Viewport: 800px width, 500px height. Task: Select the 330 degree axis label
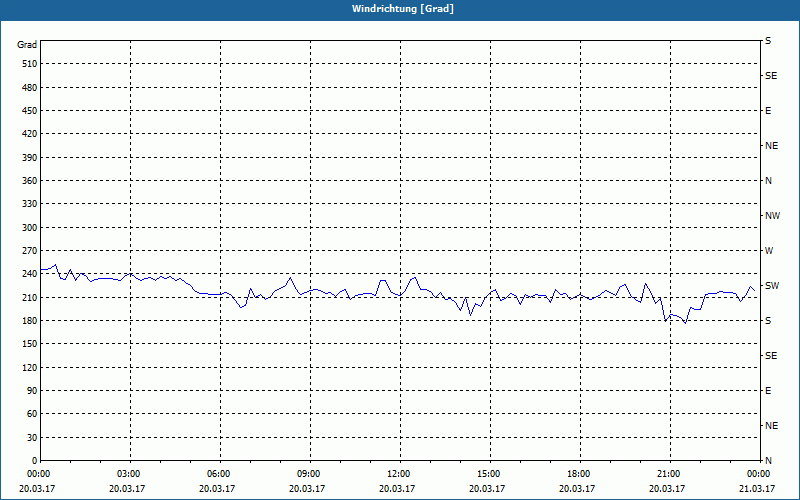click(30, 204)
